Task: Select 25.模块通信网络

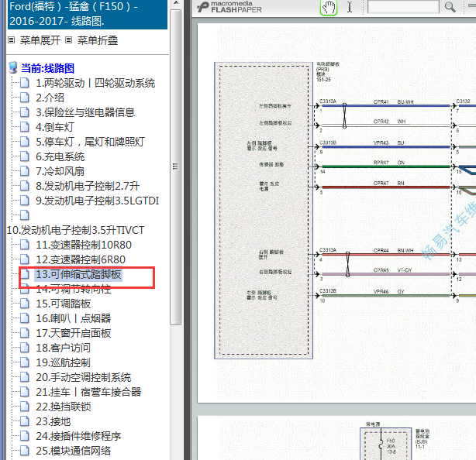Action: click(x=74, y=451)
